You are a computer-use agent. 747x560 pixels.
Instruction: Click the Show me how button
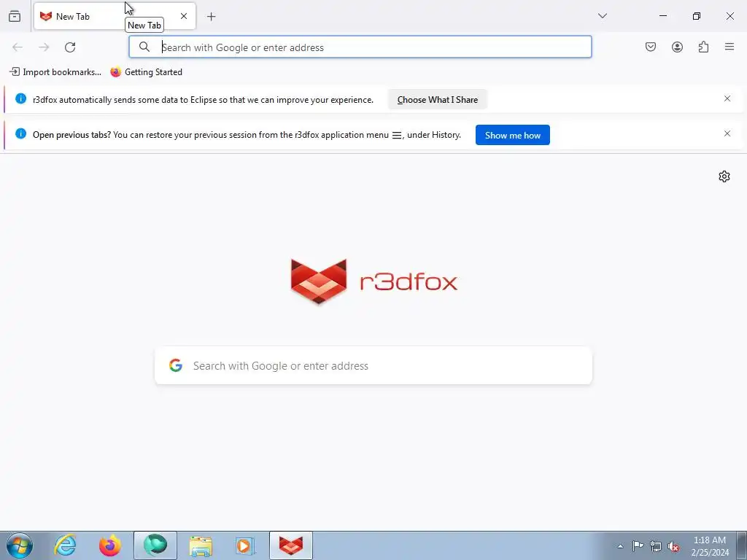point(513,135)
